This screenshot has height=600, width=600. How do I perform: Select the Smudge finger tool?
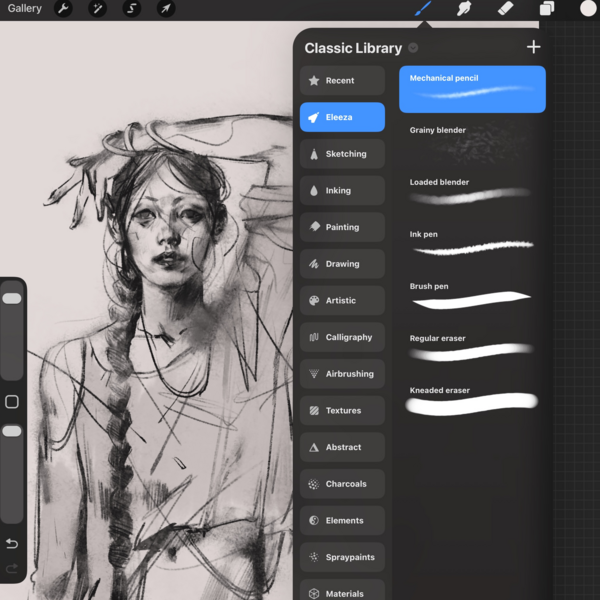coord(464,8)
